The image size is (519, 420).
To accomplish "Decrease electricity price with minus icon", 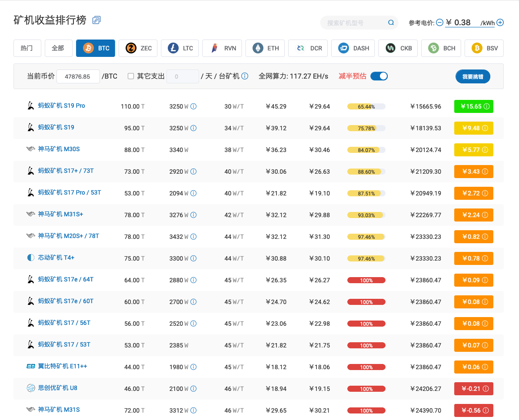I will coord(439,23).
